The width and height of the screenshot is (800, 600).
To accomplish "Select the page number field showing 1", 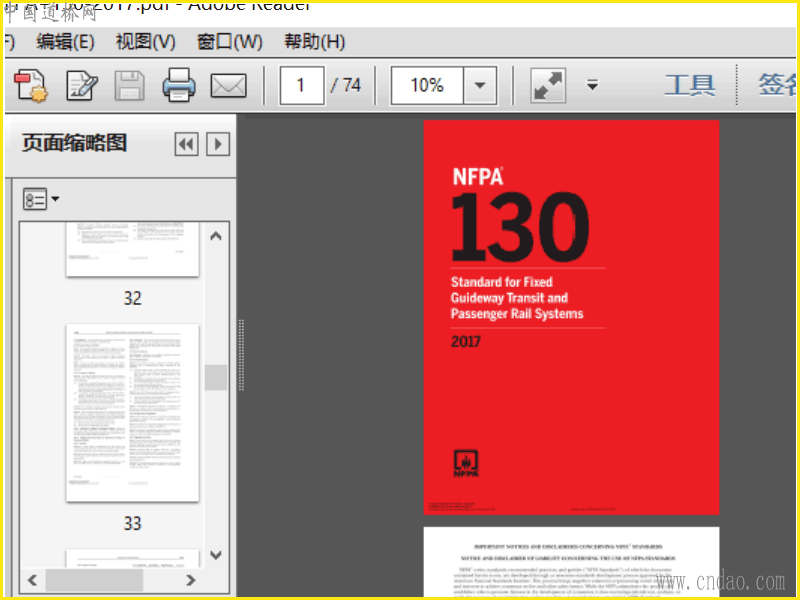I will [302, 85].
